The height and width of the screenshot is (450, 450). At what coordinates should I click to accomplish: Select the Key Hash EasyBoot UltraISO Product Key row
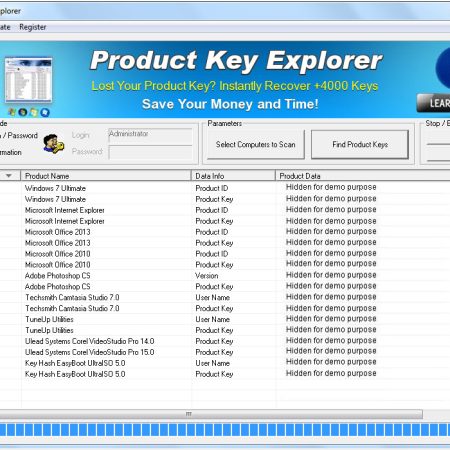[225, 374]
